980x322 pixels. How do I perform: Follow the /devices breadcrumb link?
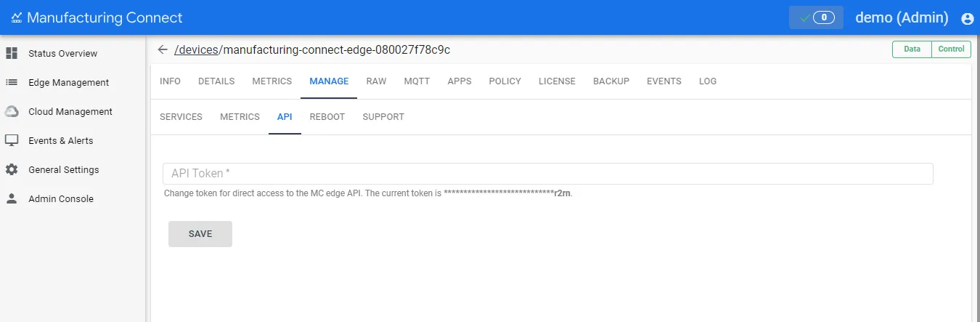[x=197, y=50]
